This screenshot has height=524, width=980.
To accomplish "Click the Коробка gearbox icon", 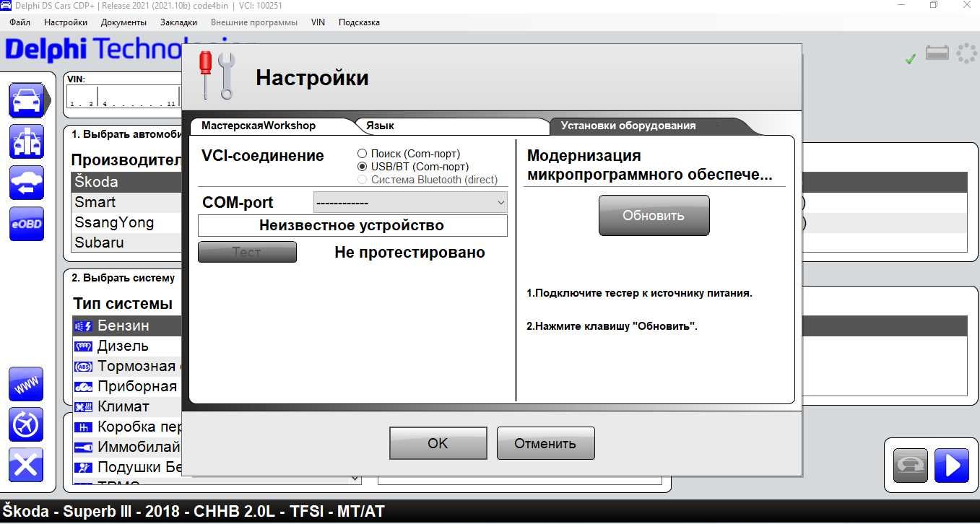I will 83,427.
